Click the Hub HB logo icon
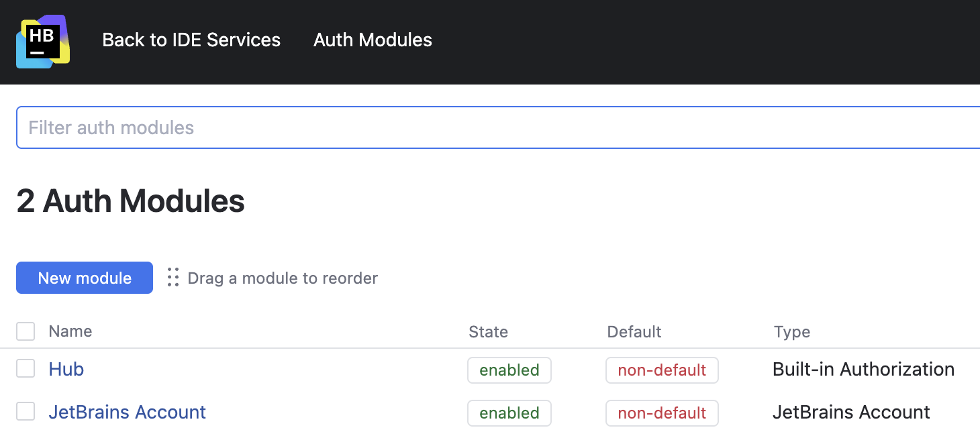The height and width of the screenshot is (436, 980). coord(43,42)
